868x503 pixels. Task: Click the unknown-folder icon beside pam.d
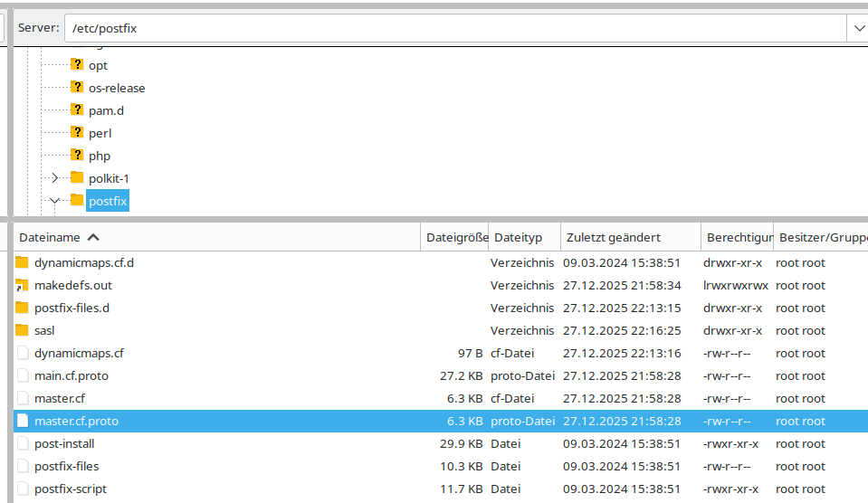pos(77,110)
